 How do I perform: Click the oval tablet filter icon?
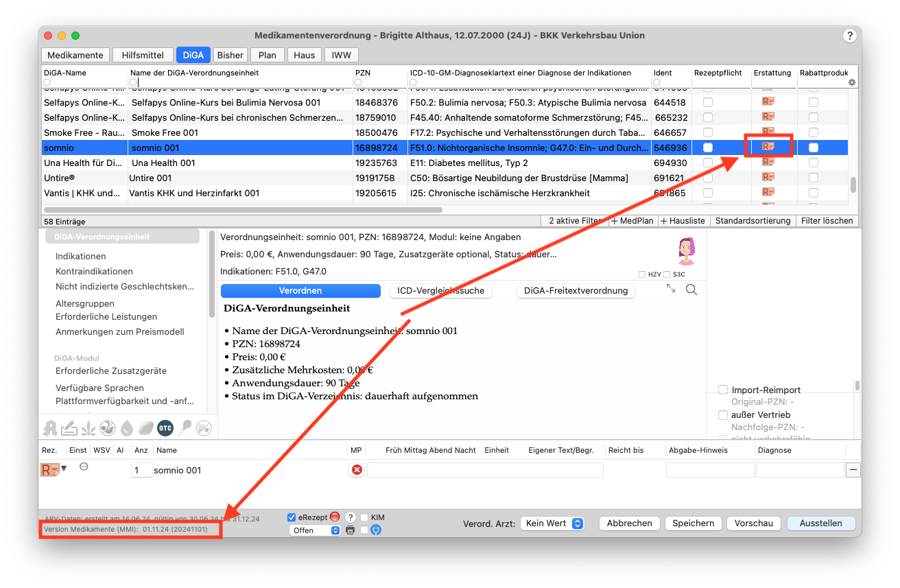pyautogui.click(x=146, y=428)
